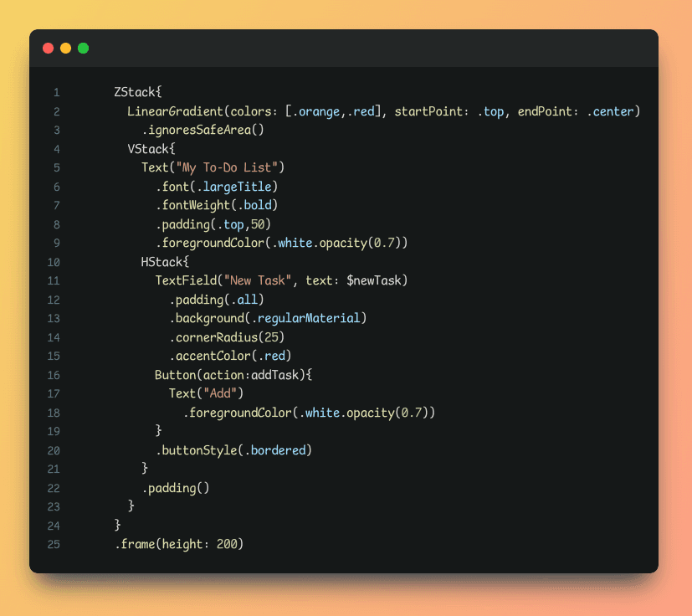The width and height of the screenshot is (692, 616).
Task: Click line number 16 in gutter
Action: (x=54, y=375)
